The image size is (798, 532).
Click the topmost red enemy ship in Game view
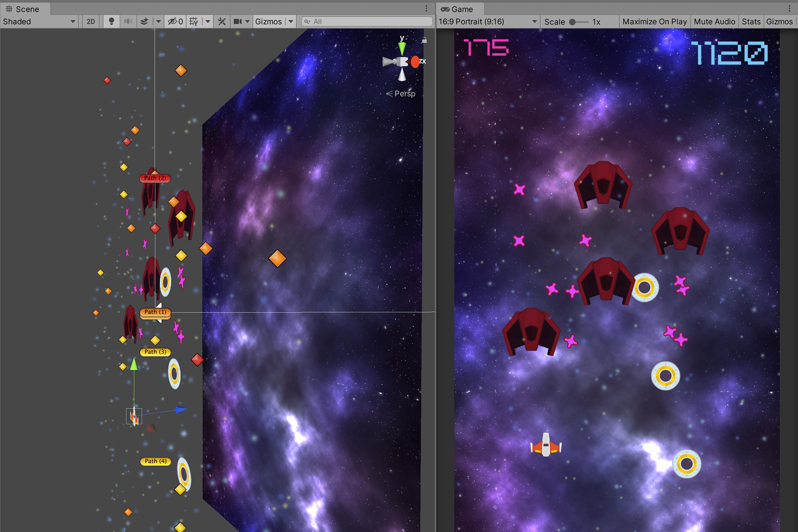tap(603, 185)
